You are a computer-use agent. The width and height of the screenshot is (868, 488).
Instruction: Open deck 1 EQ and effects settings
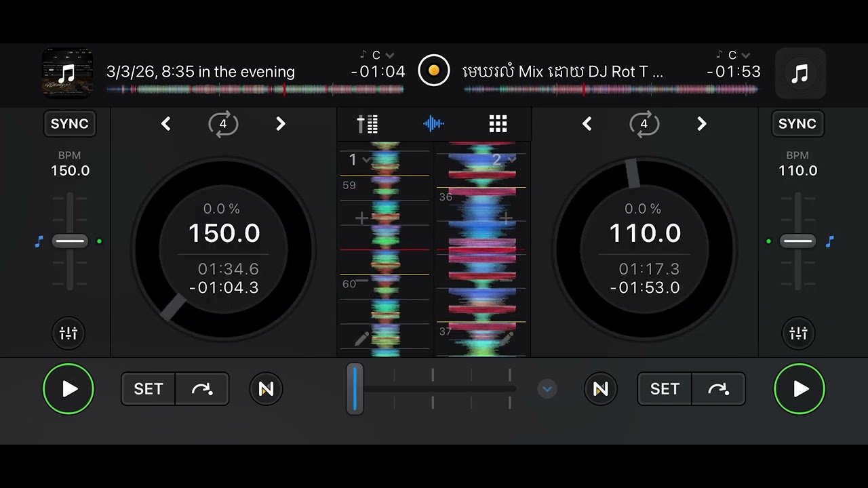tap(68, 333)
